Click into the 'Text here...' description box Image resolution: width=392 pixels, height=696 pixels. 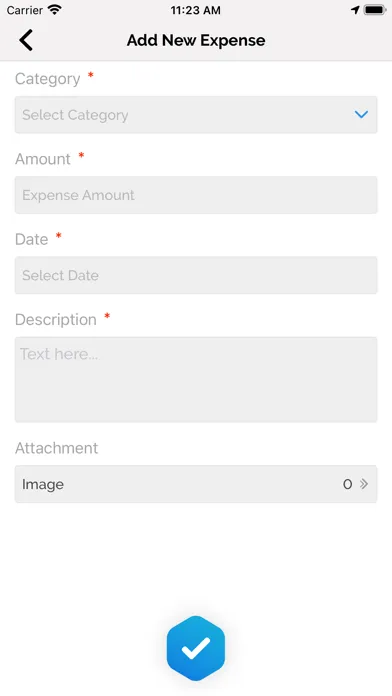[196, 380]
